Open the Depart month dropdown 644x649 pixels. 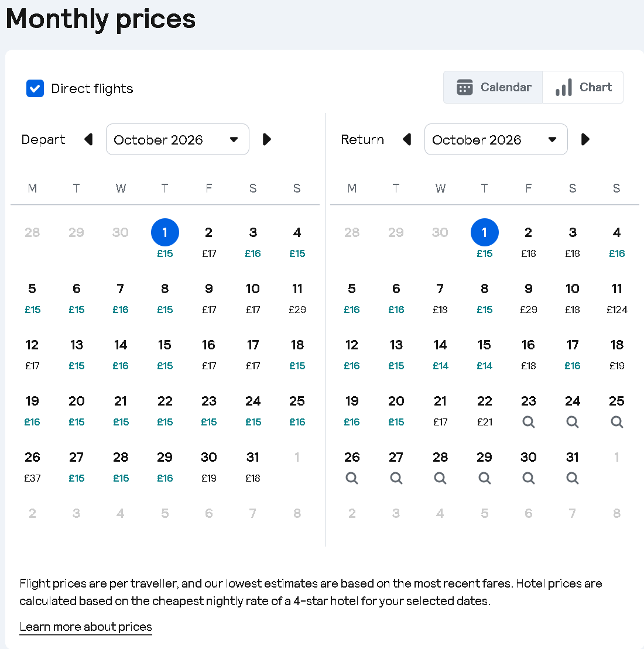177,139
